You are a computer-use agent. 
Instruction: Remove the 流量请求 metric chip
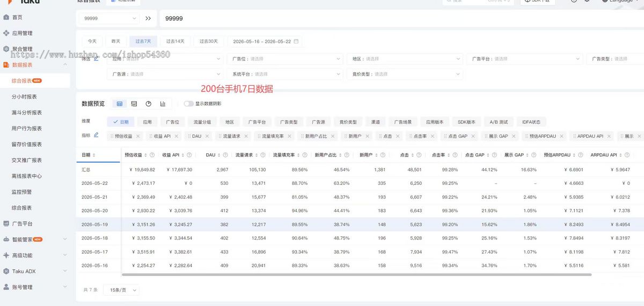point(246,136)
